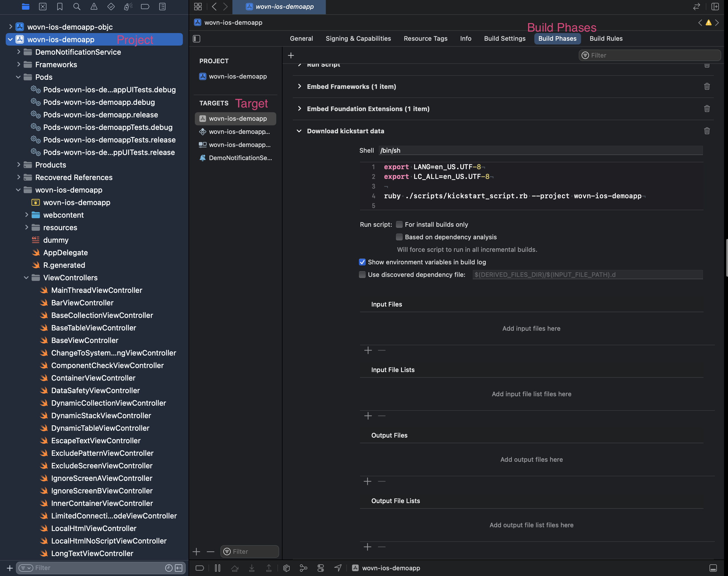Click the Shell path input field

pos(541,150)
